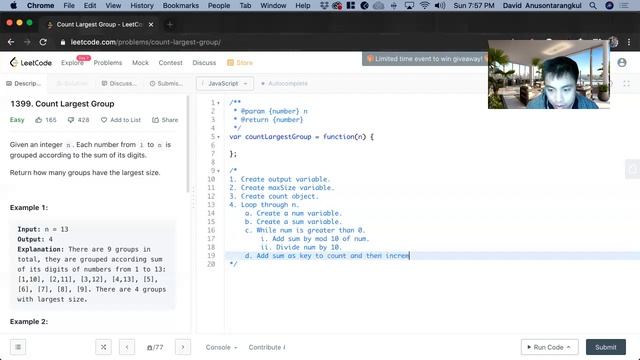Click the limited time event banner
Image resolution: width=640 pixels, height=360 pixels.
(x=425, y=59)
